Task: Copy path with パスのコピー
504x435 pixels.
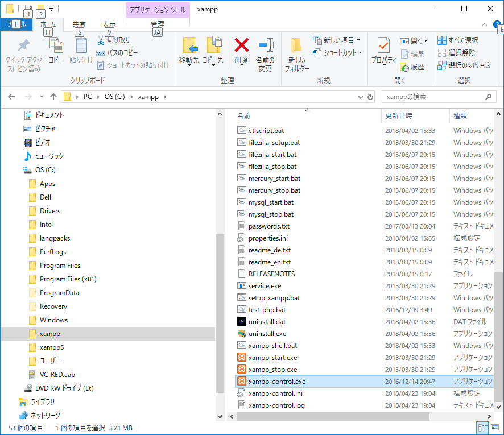Action: point(117,53)
